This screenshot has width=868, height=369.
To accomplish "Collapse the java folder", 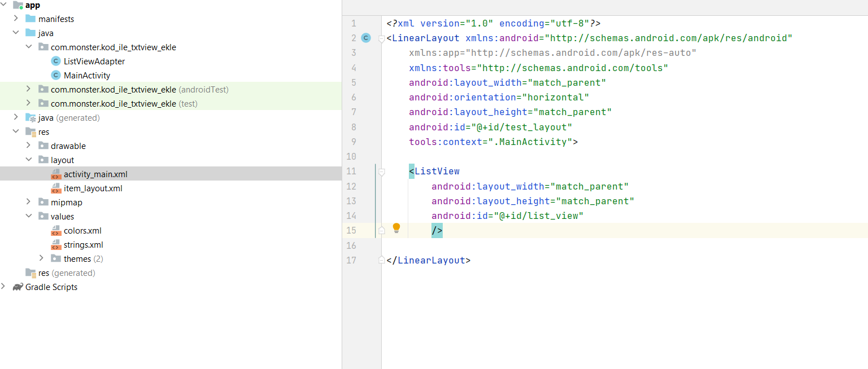I will (x=16, y=33).
